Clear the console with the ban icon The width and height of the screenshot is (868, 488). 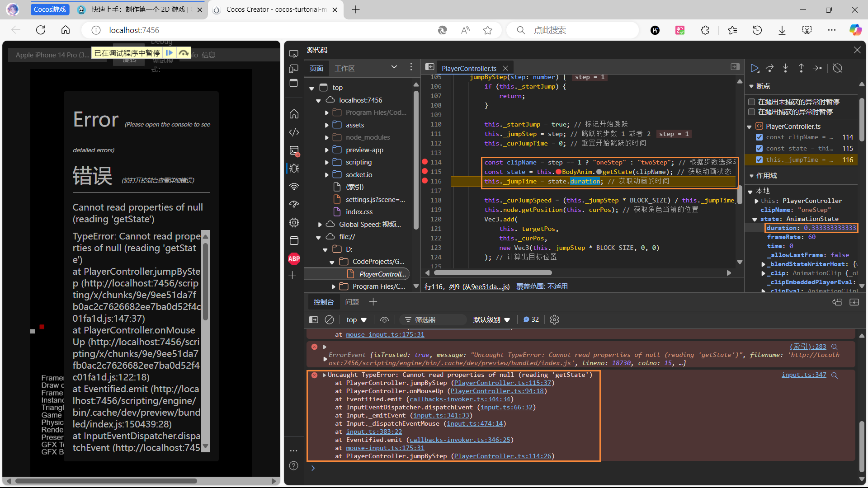pos(329,319)
